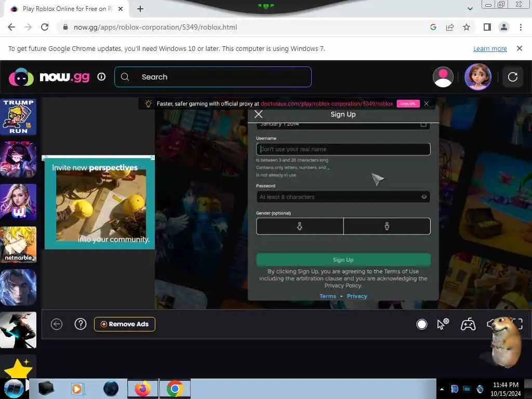This screenshot has width=532, height=399.
Task: Select the female gender option
Action: pos(300,227)
